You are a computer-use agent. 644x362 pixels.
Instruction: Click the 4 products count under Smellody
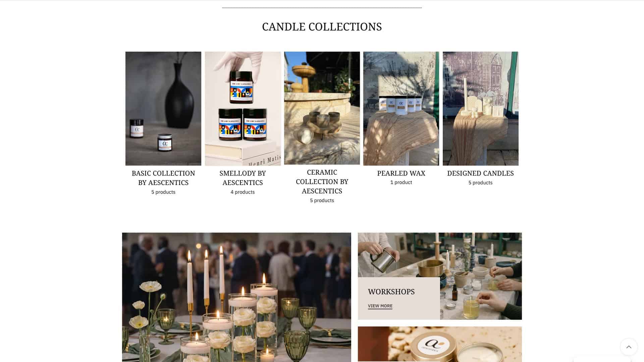[243, 192]
